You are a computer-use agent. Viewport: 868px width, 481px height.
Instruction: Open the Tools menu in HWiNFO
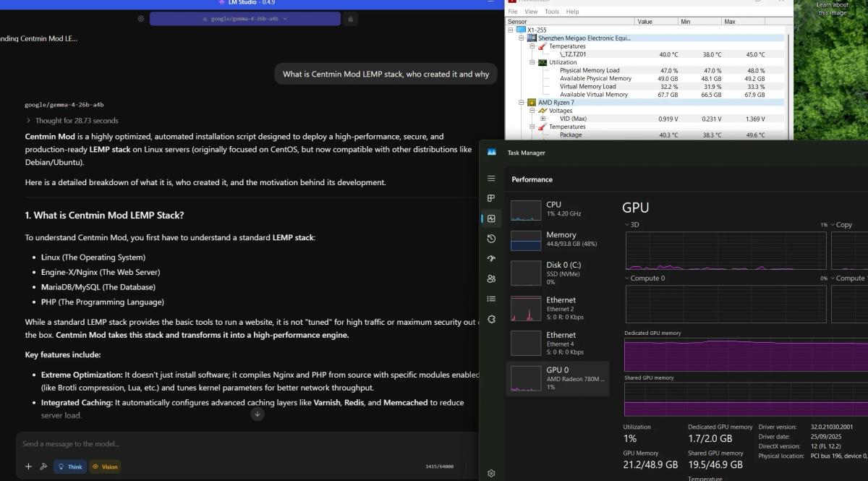(552, 11)
